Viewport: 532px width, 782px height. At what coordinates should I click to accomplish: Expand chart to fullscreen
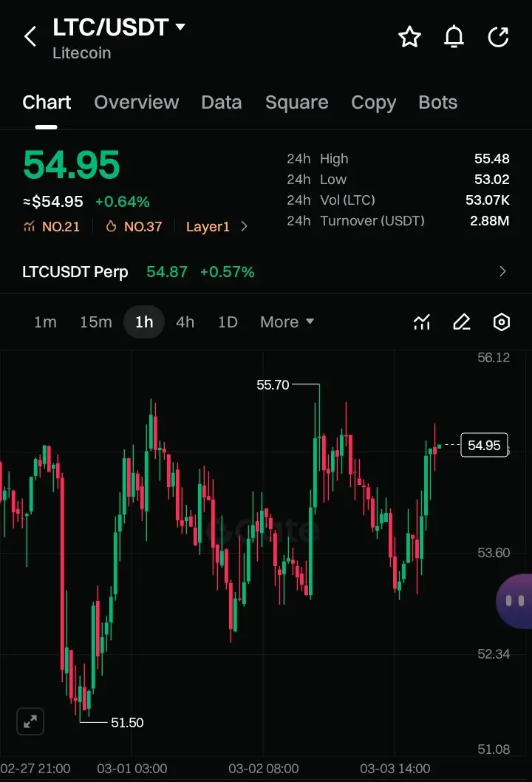30,721
